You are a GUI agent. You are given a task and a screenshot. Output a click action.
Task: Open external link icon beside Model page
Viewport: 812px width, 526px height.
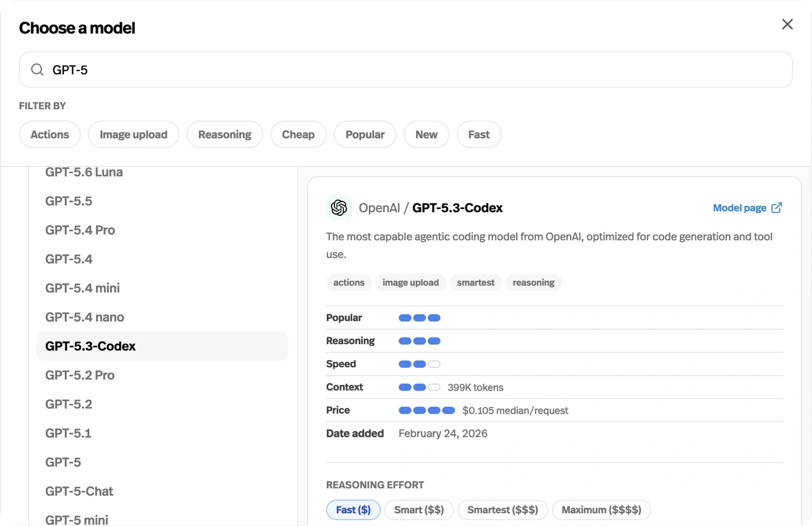(x=777, y=208)
